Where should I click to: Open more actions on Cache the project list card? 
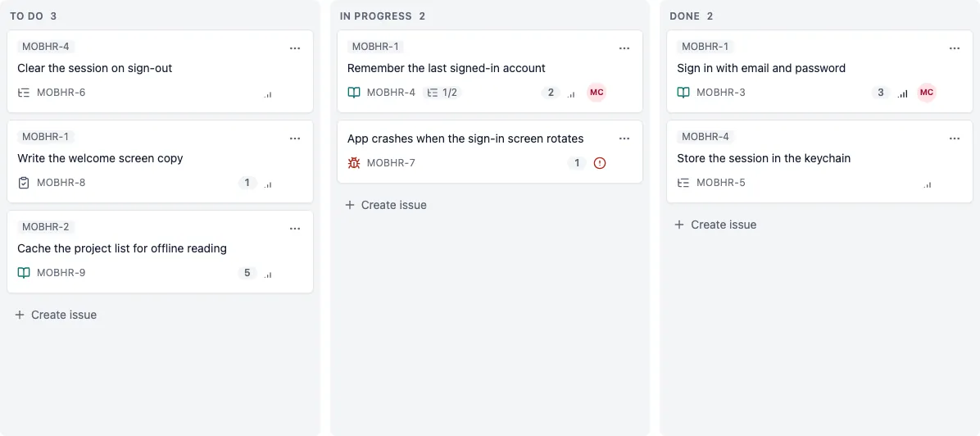click(x=295, y=229)
